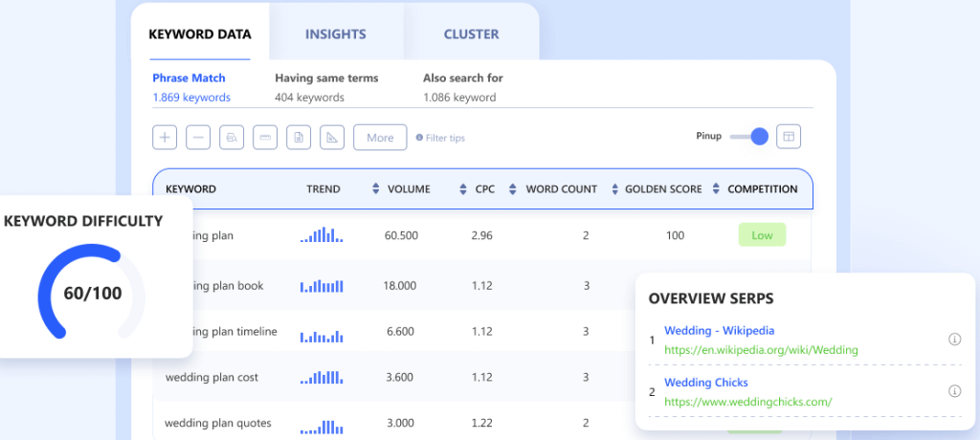Click the 1.22 CPC value
Screen dimensions: 980x440
[482, 423]
